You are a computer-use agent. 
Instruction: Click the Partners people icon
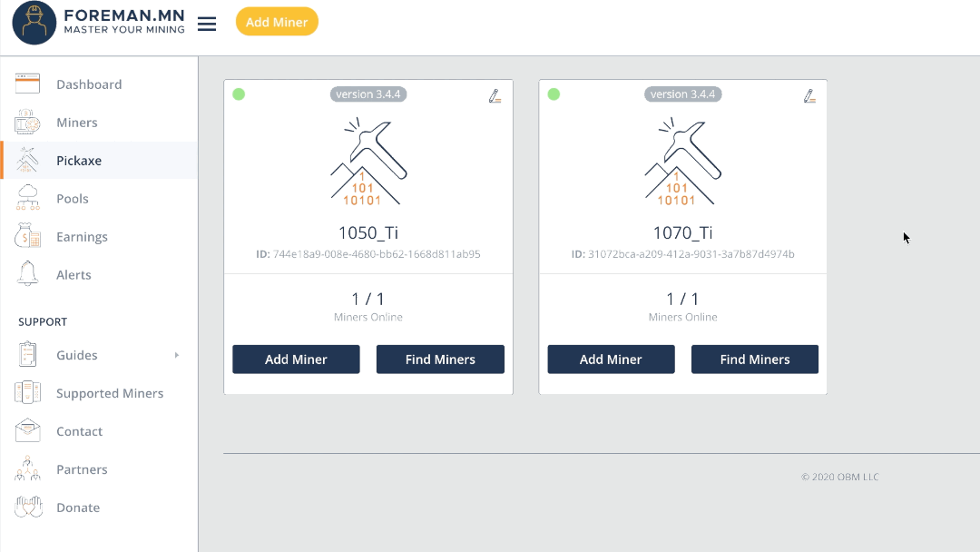[27, 468]
